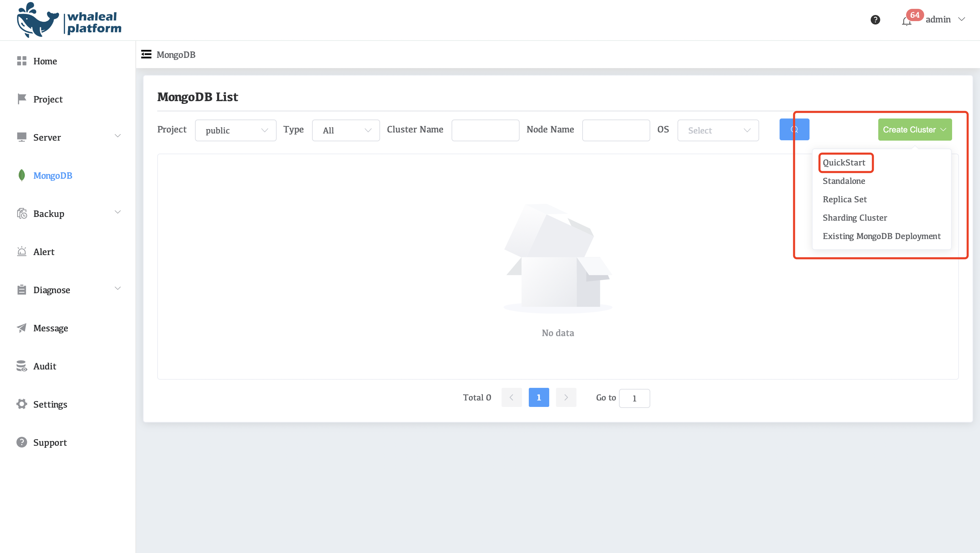Toggle the sidebar collapse icon next to MongoDB

[x=146, y=54]
